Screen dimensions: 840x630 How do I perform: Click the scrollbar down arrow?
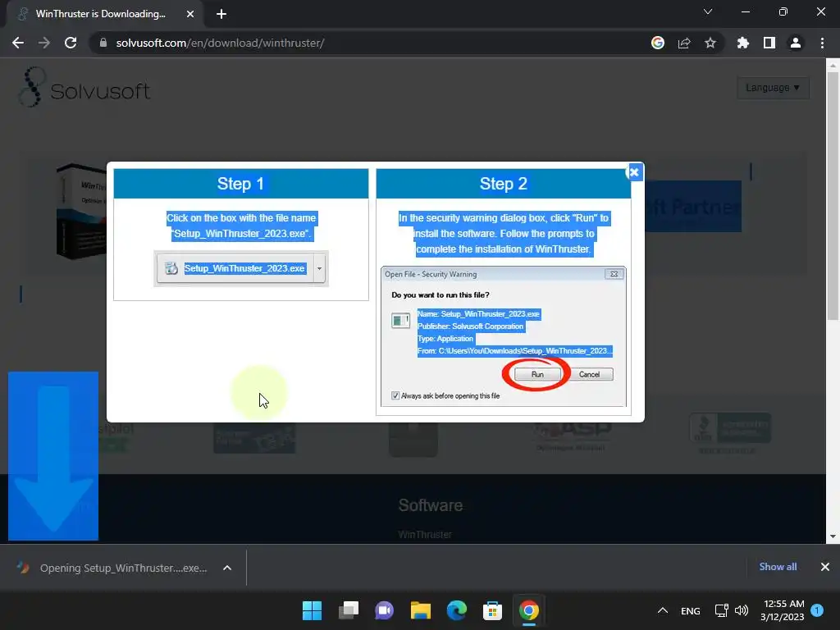[833, 536]
